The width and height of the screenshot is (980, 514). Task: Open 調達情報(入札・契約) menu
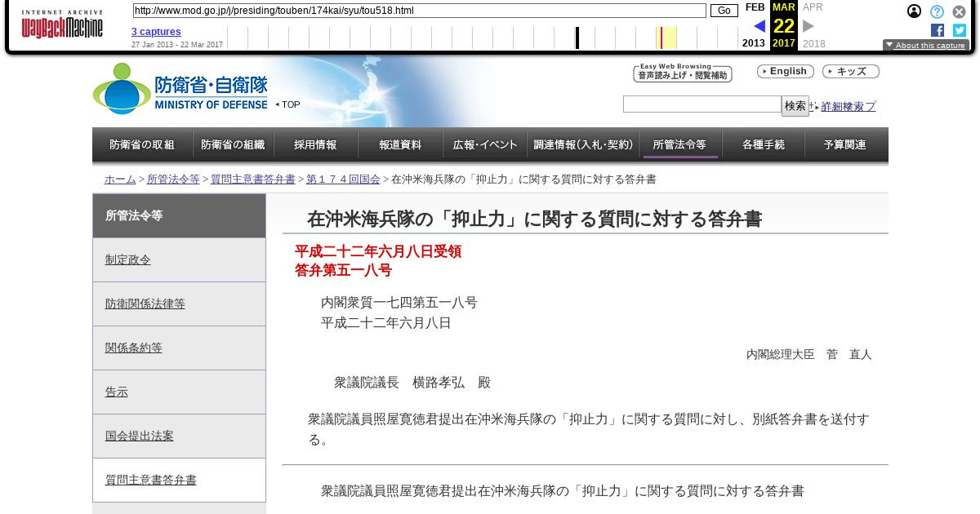pos(583,144)
